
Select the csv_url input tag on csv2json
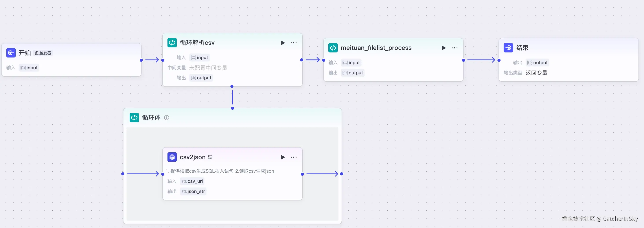(x=192, y=181)
